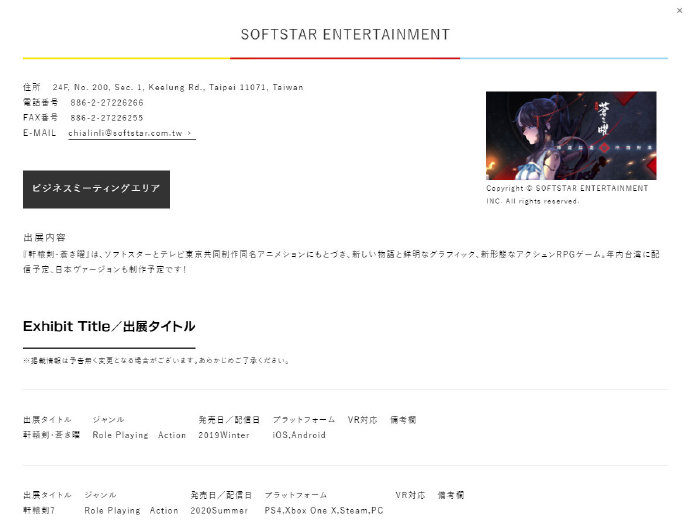Select 備考欄 header in second title table
The width and height of the screenshot is (690, 523).
(451, 495)
